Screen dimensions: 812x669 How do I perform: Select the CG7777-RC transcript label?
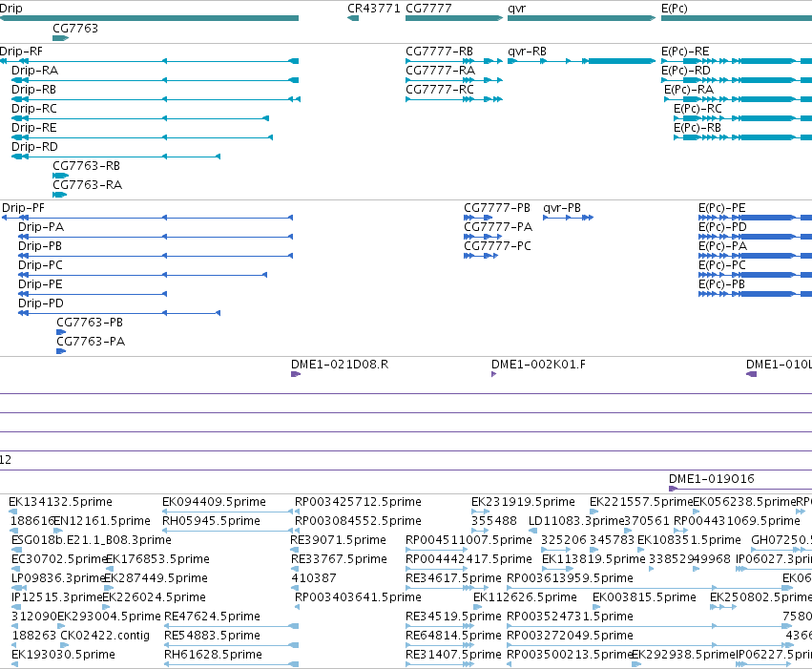pos(440,90)
